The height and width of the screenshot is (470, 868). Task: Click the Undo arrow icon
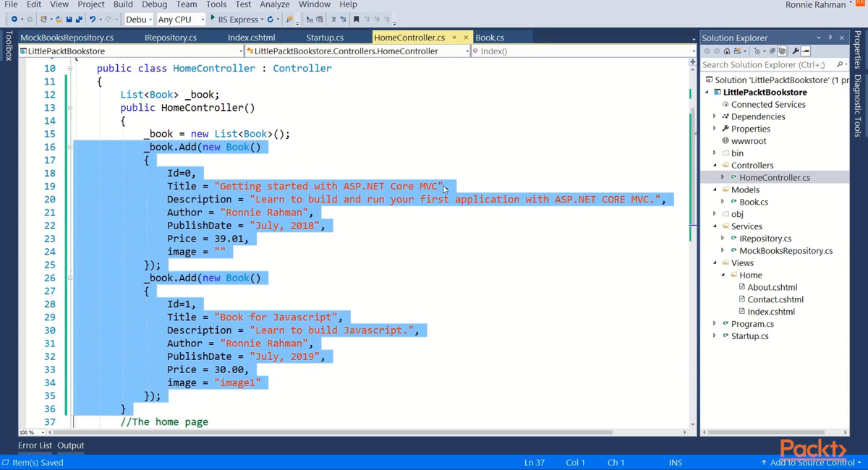[x=93, y=19]
